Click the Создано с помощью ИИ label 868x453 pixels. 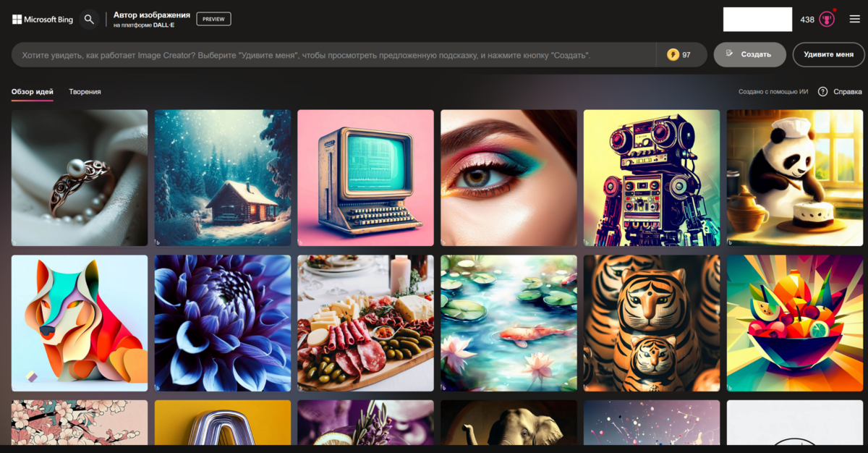pyautogui.click(x=773, y=92)
